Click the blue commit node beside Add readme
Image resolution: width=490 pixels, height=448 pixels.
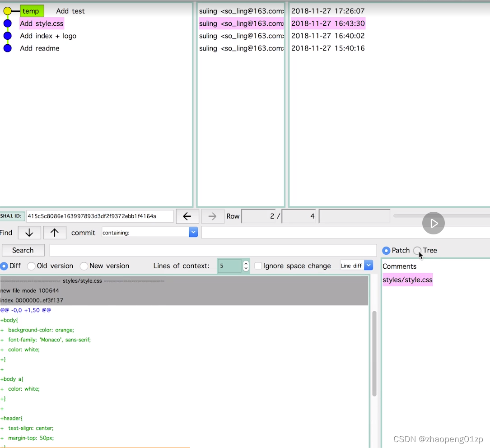[8, 48]
